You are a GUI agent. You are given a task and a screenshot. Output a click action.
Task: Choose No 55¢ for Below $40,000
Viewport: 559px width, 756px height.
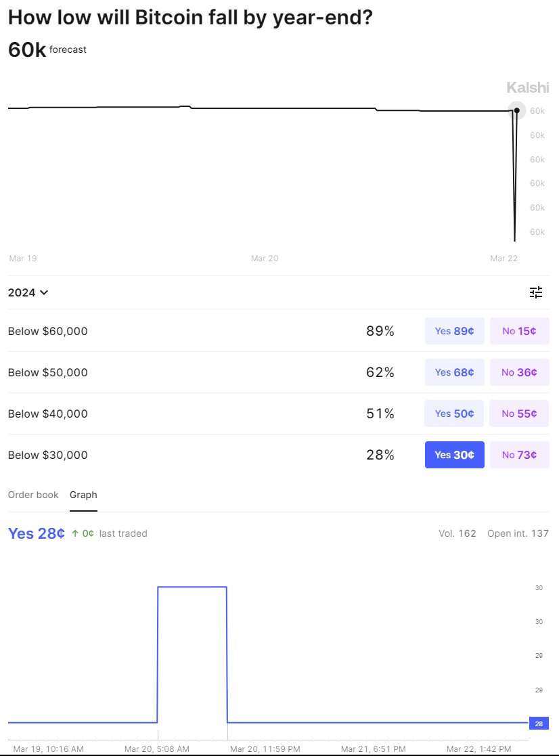click(x=519, y=414)
